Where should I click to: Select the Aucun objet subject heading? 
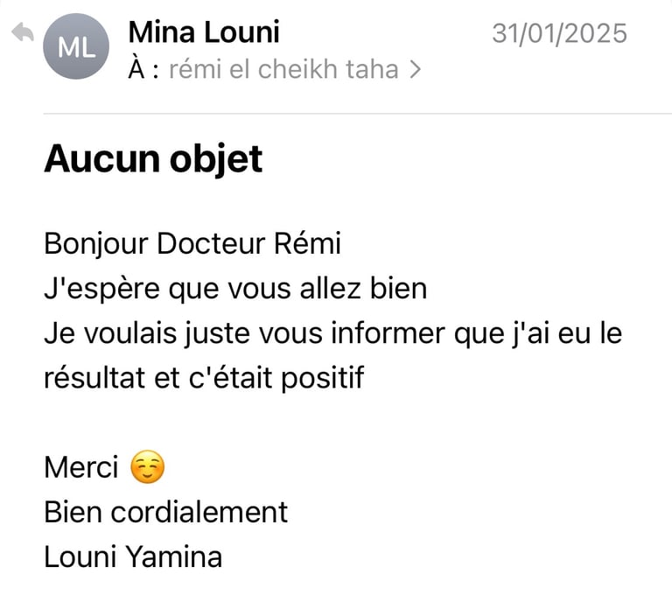(153, 159)
